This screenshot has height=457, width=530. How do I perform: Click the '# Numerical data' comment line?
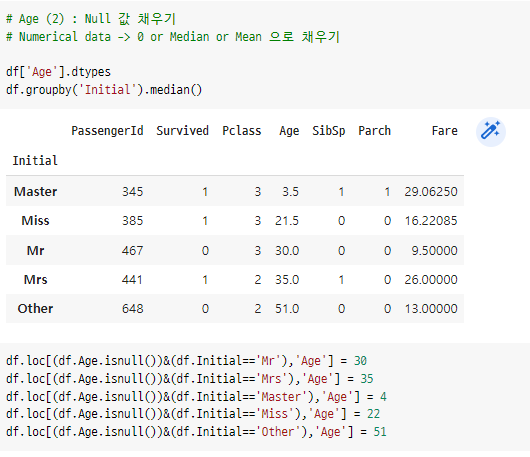[x=173, y=37]
